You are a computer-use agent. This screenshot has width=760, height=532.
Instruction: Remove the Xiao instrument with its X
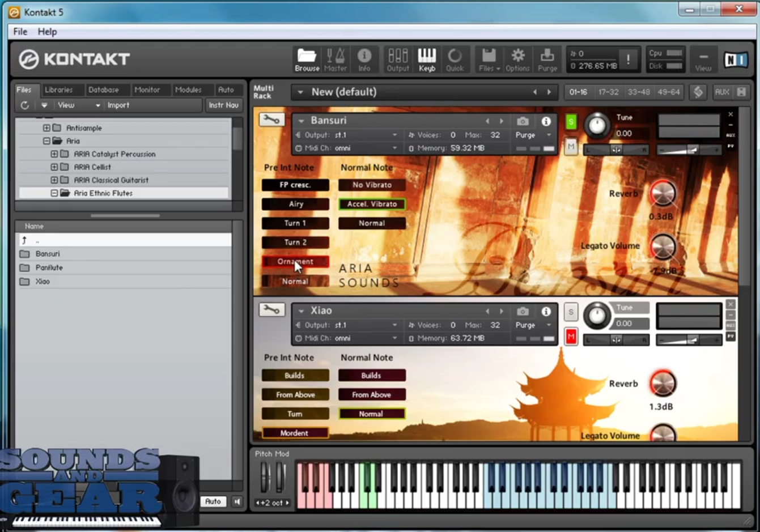point(731,304)
